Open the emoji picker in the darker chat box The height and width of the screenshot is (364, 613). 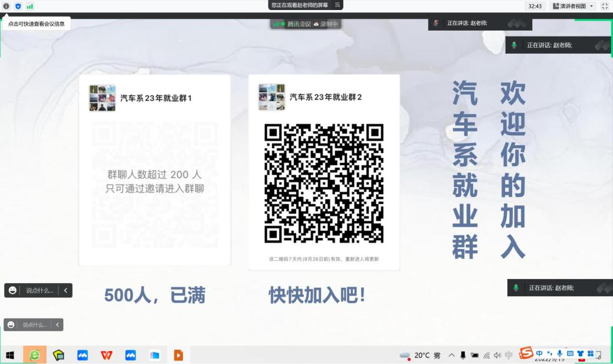click(12, 290)
